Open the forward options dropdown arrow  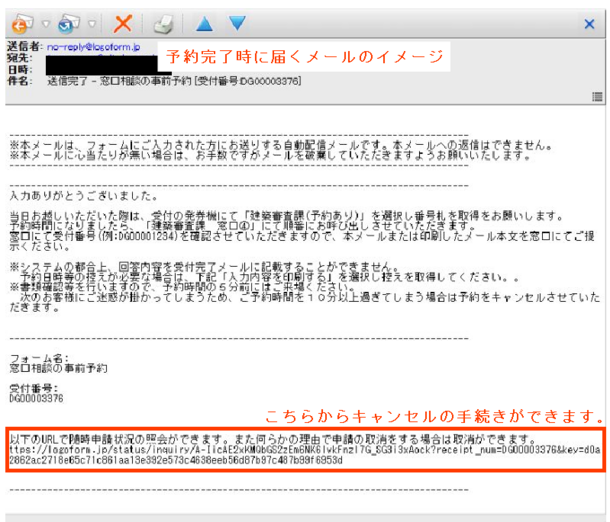pyautogui.click(x=92, y=24)
